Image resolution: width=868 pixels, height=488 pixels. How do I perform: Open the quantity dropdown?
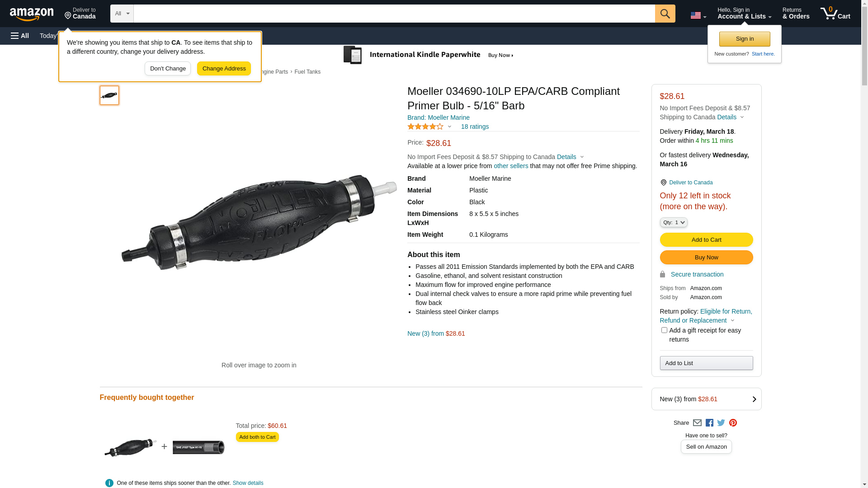pos(674,222)
